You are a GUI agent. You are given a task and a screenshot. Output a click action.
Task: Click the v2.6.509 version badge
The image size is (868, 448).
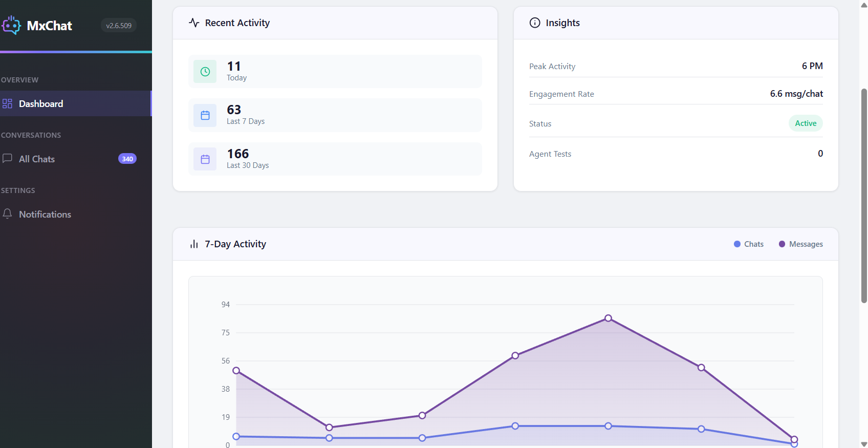[x=119, y=26]
